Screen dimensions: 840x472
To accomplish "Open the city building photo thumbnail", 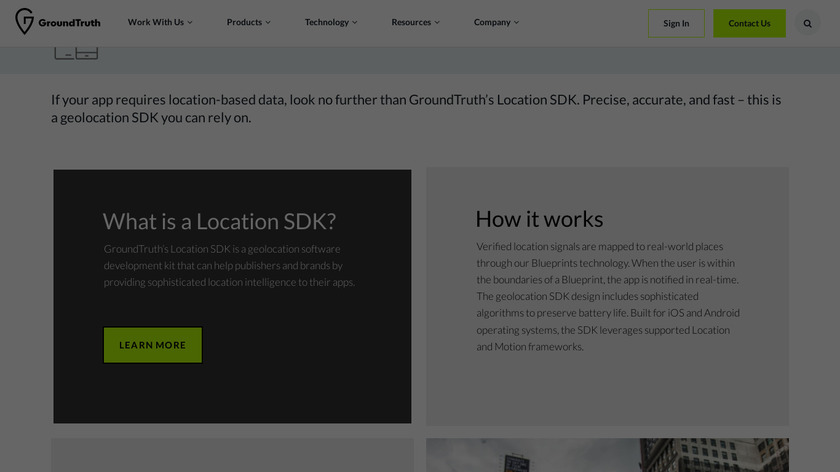I will click(x=607, y=455).
